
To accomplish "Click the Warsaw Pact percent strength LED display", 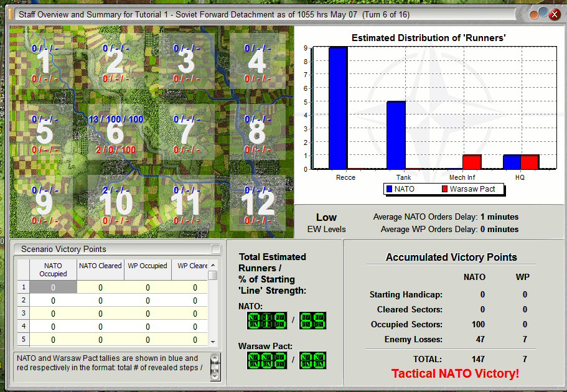I will [x=313, y=360].
